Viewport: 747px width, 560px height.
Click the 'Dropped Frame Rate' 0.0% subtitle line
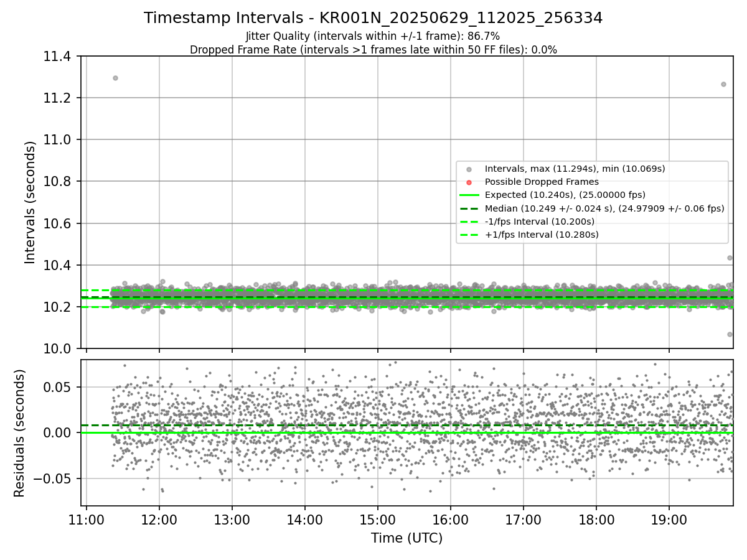[x=373, y=50]
